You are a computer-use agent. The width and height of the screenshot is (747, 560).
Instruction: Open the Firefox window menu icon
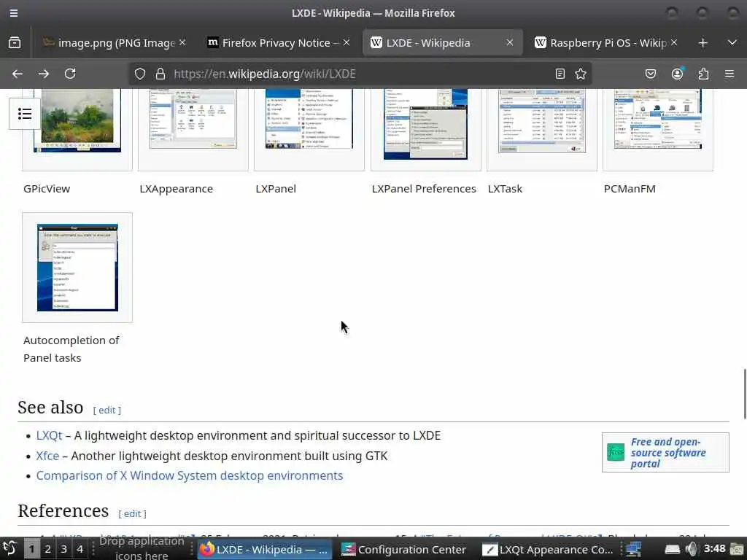click(14, 13)
